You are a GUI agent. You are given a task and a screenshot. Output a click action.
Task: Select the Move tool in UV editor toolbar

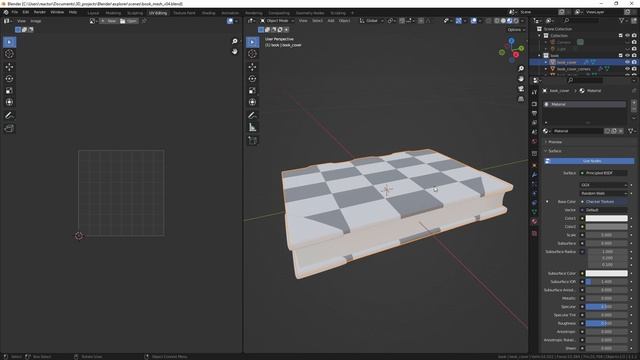(9, 67)
